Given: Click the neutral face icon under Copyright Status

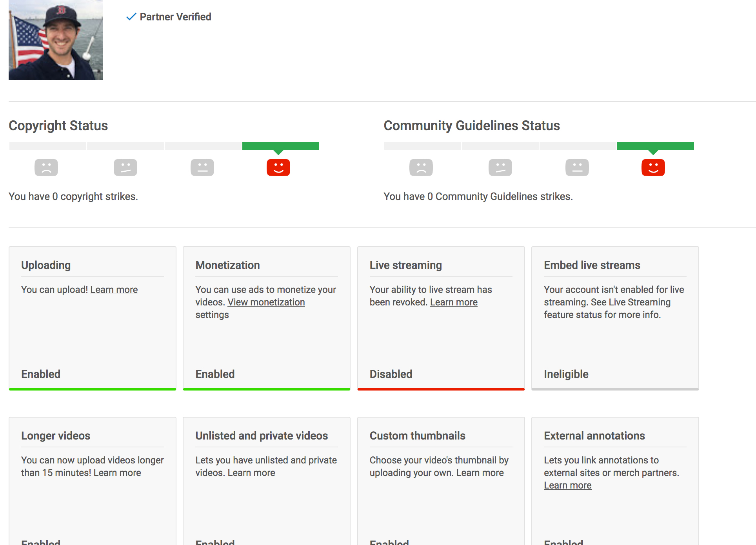Looking at the screenshot, I should pos(202,167).
